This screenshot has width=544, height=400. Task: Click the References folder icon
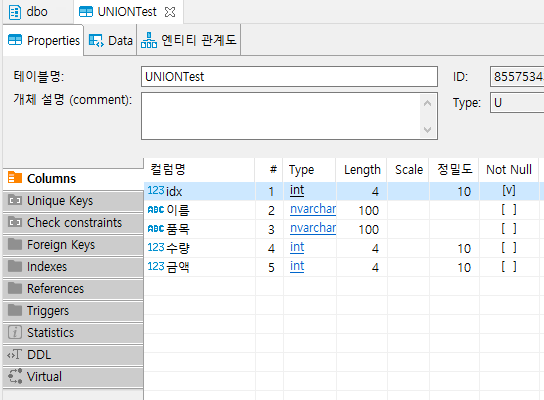pyautogui.click(x=15, y=288)
